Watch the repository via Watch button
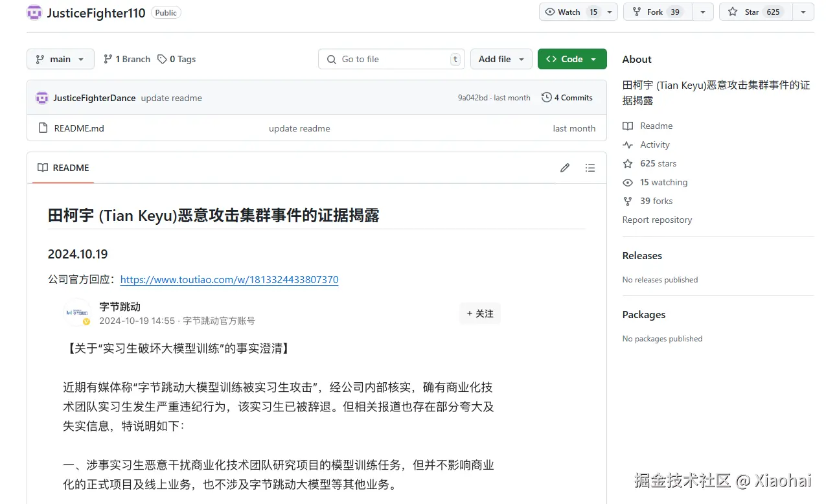 (570, 12)
